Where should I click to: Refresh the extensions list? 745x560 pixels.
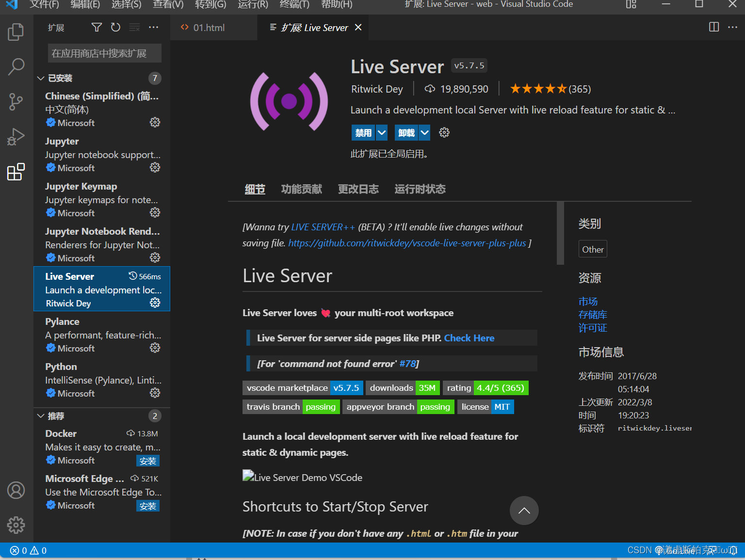(x=115, y=27)
